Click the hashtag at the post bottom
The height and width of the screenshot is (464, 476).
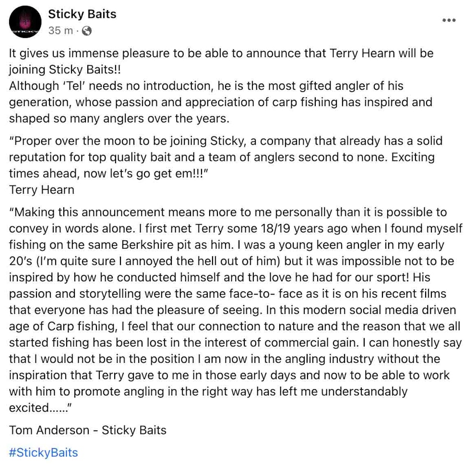[x=43, y=452]
